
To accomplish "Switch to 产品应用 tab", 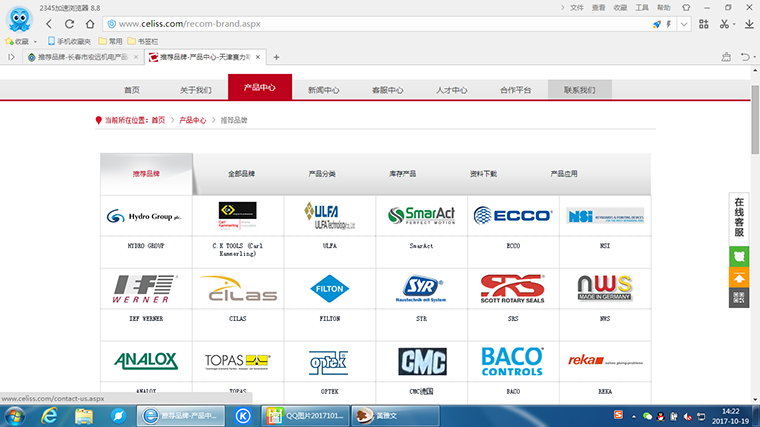I will [564, 174].
